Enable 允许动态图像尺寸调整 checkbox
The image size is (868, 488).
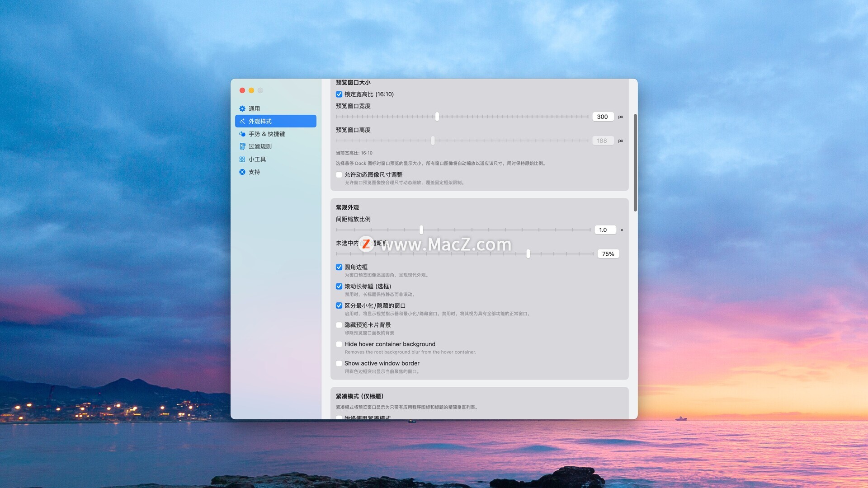pos(339,175)
